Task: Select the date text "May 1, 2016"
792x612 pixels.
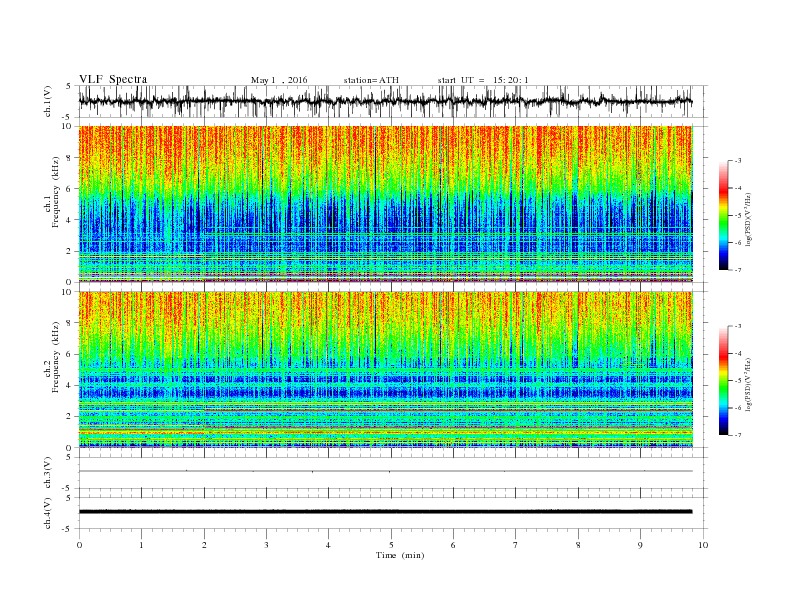Action: click(279, 80)
